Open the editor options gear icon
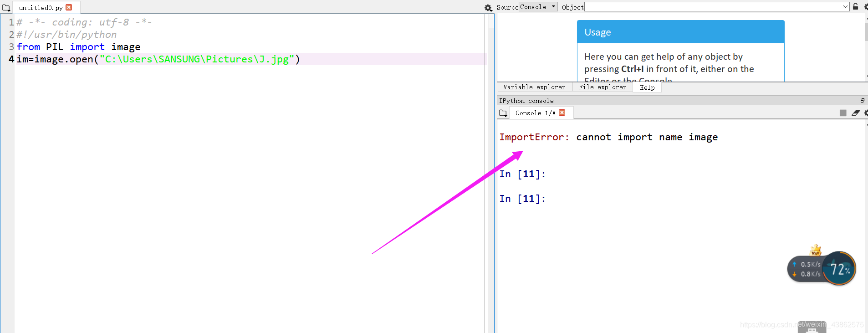Image resolution: width=868 pixels, height=333 pixels. point(488,8)
